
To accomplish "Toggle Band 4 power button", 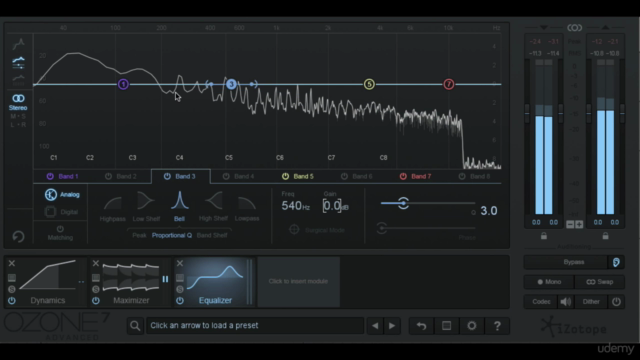I will (226, 176).
